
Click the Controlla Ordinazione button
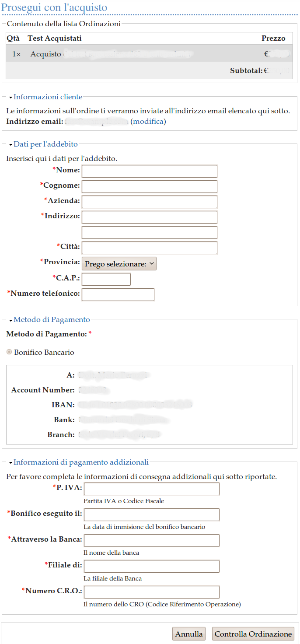click(253, 634)
